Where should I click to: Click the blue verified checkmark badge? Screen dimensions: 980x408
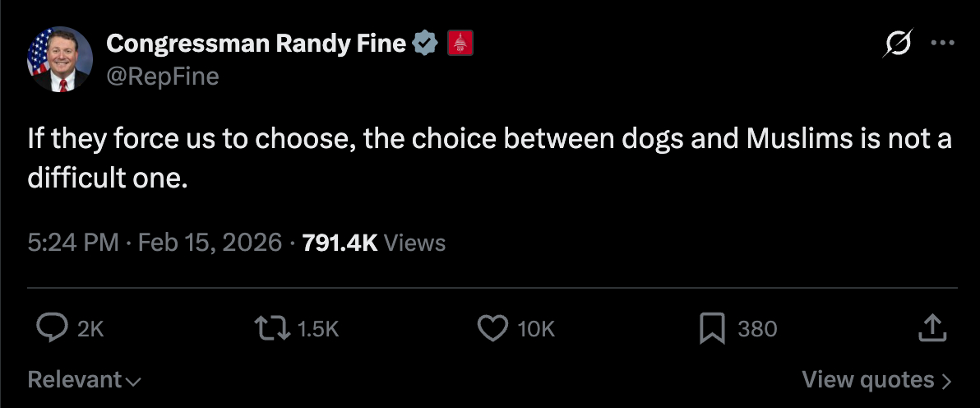tap(425, 43)
